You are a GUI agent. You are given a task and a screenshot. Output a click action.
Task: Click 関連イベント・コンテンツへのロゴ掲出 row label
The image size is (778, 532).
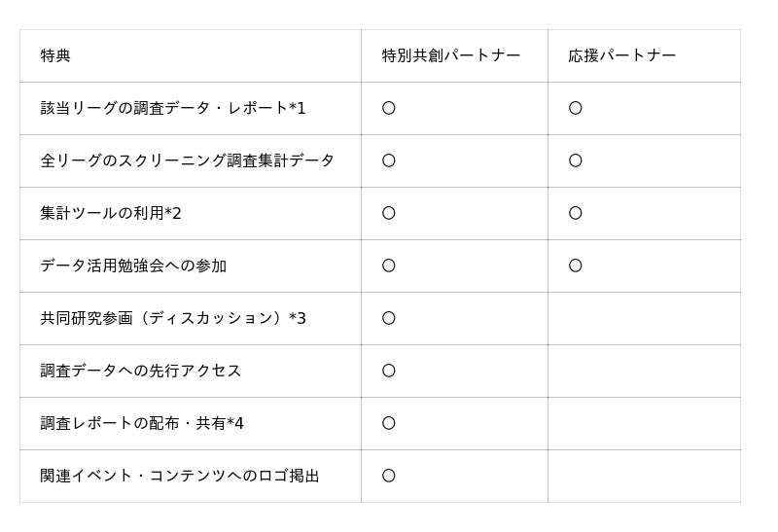click(x=180, y=476)
